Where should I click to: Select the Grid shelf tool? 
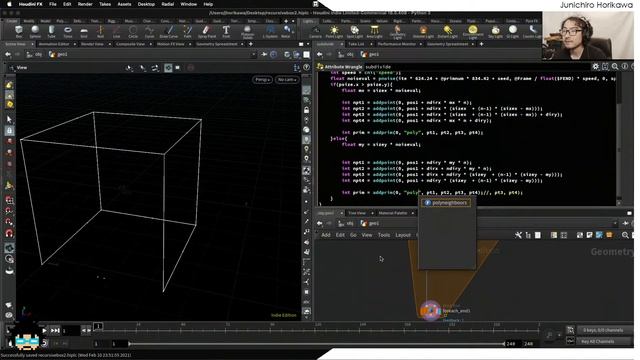click(x=84, y=31)
